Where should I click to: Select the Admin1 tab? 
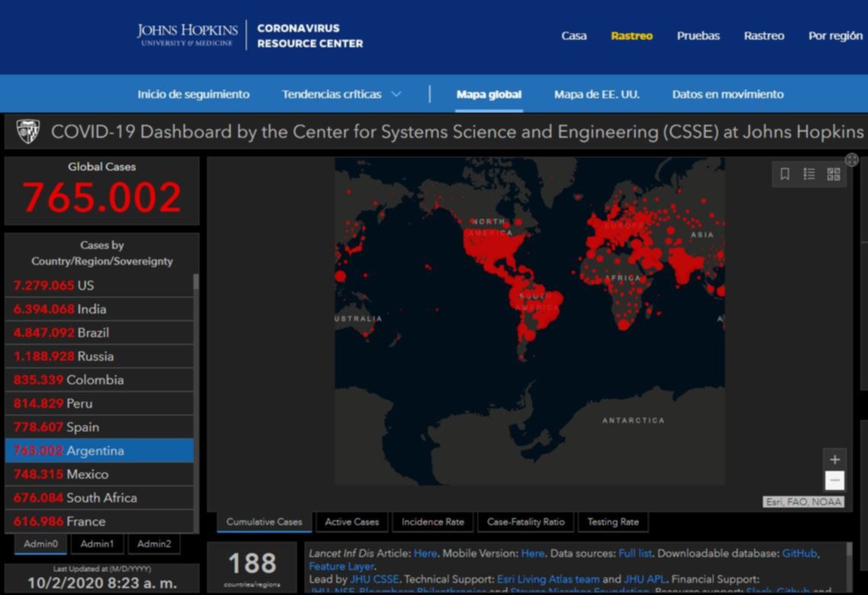(97, 543)
